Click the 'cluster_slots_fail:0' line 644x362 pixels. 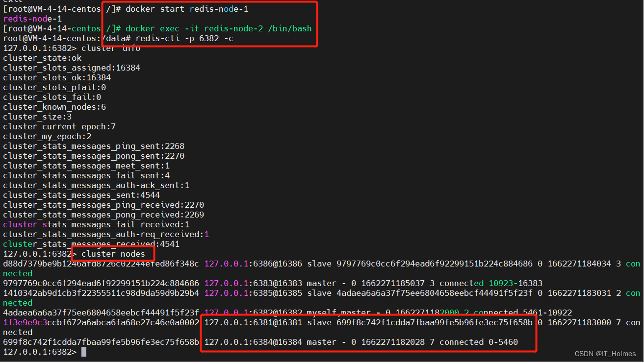pyautogui.click(x=52, y=97)
